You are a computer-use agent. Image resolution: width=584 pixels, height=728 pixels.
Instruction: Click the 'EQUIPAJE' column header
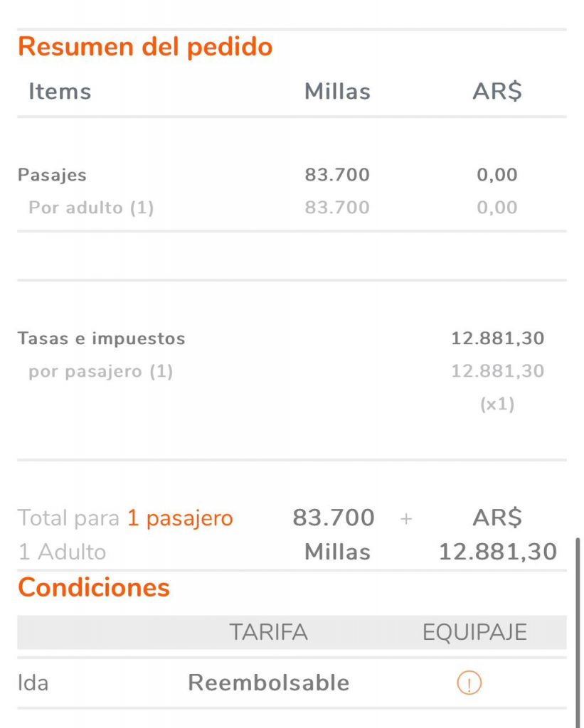[475, 632]
